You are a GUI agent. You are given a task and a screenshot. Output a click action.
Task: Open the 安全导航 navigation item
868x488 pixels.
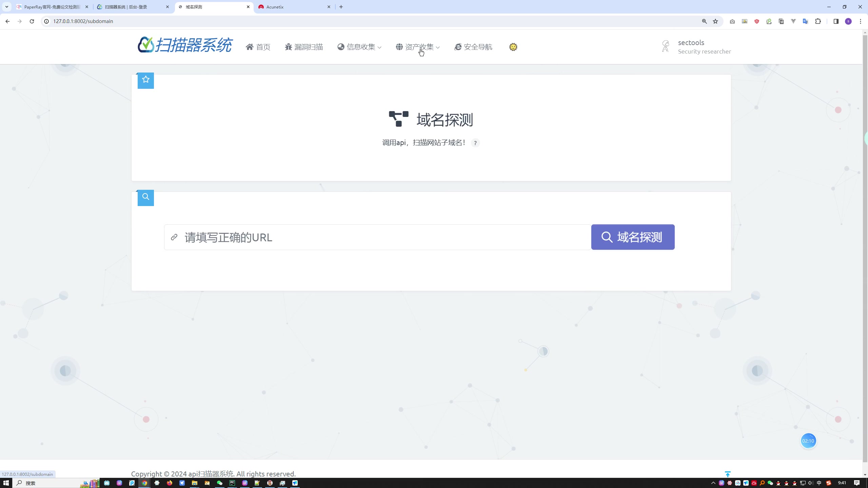pos(473,47)
